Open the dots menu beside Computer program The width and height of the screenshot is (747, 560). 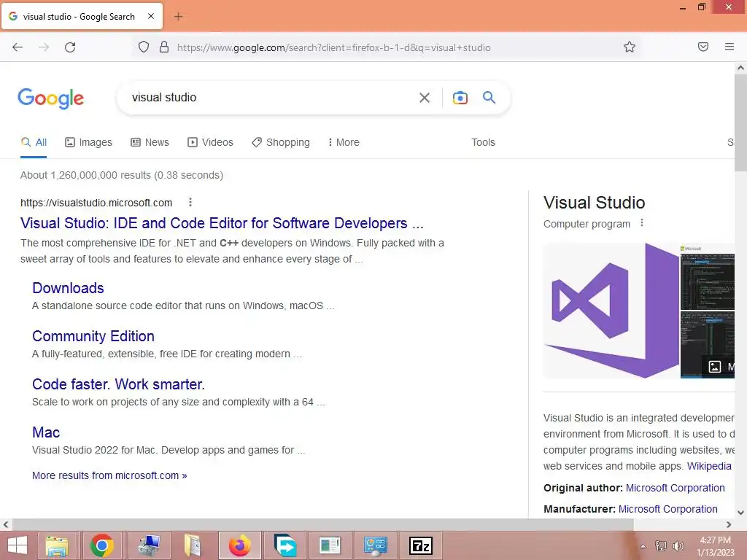pos(642,223)
